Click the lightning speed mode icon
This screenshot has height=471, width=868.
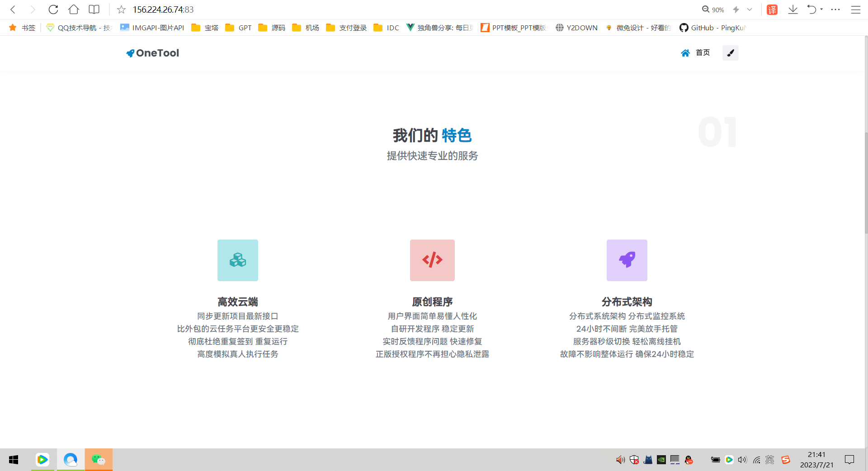click(736, 9)
